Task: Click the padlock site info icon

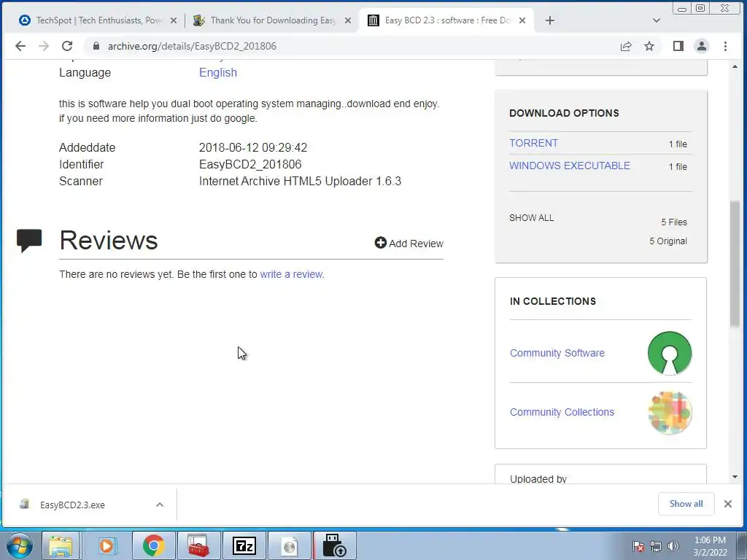Action: [x=96, y=46]
